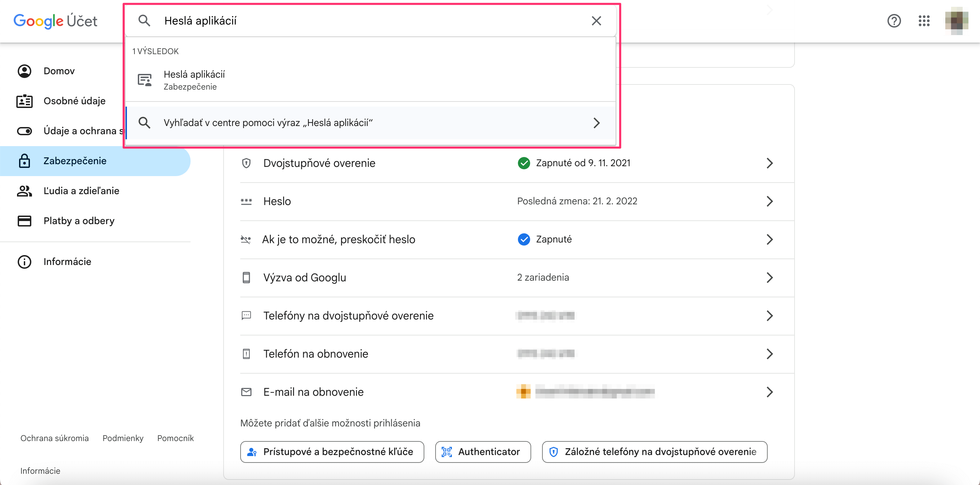Search help center for Heslá aplikácií

(x=370, y=123)
